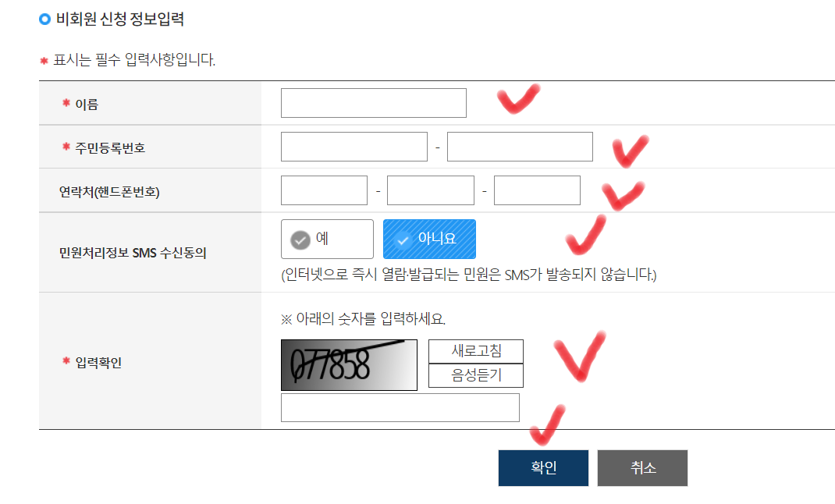Submit the form with 확인 button
835x504 pixels.
[543, 468]
